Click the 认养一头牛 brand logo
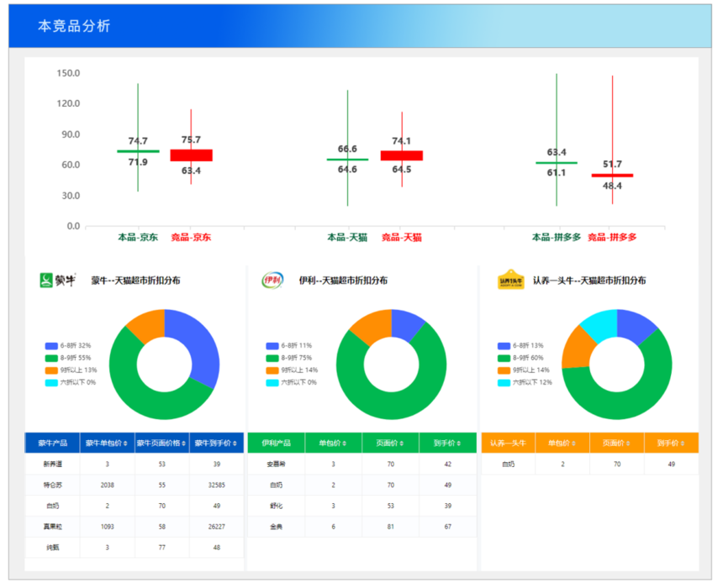 click(x=511, y=280)
